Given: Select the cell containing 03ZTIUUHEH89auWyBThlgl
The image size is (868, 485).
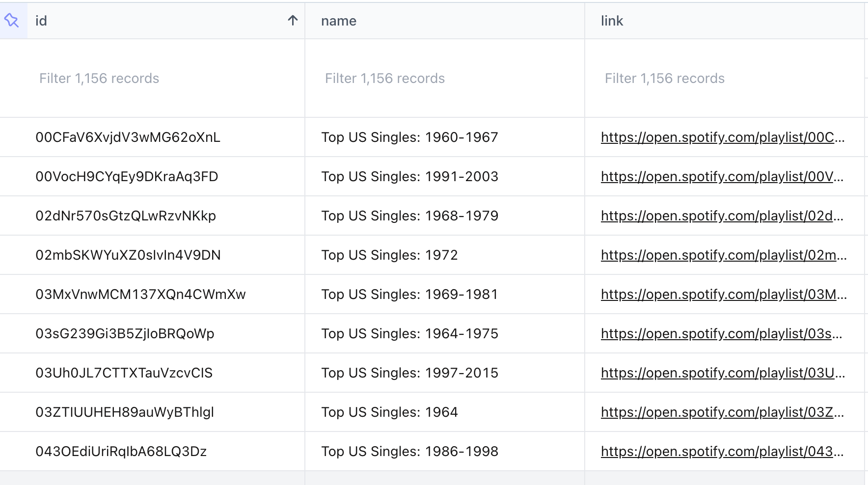Looking at the screenshot, I should pos(124,412).
